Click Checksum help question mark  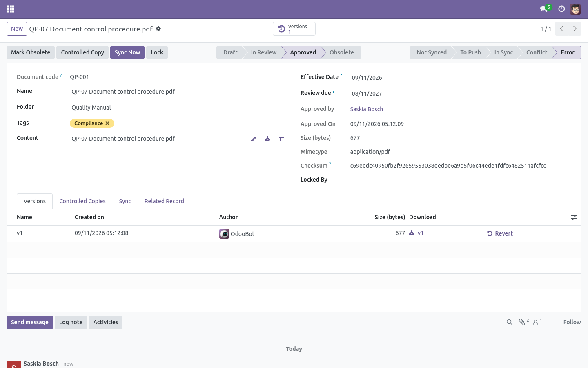click(330, 164)
